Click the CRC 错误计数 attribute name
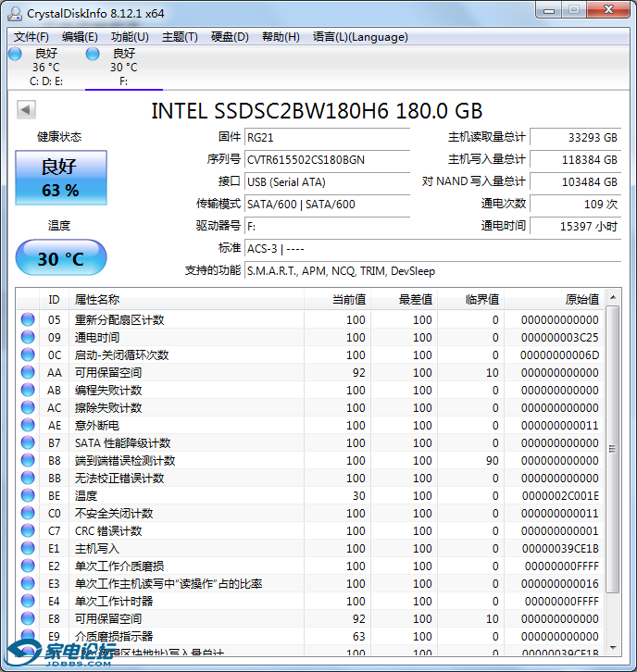 click(x=108, y=531)
